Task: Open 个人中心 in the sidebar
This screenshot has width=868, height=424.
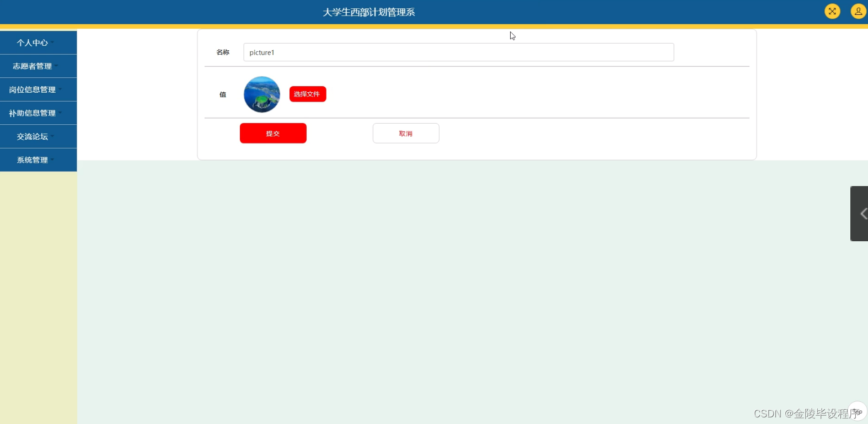Action: tap(38, 43)
